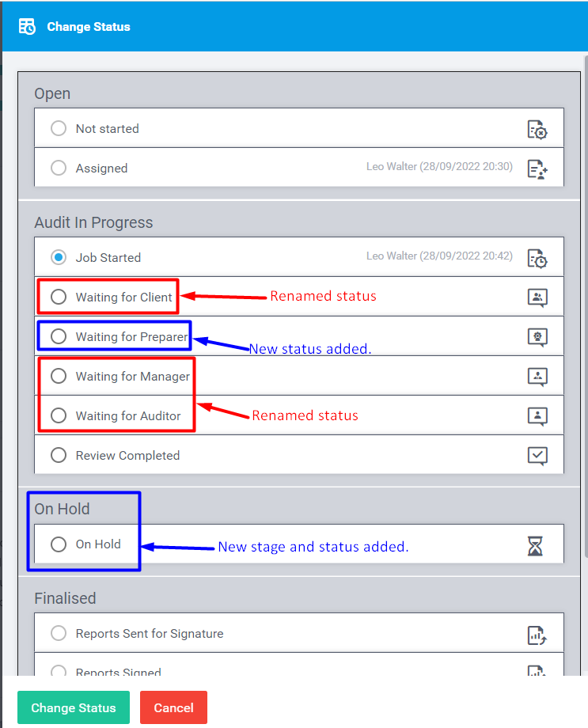This screenshot has height=728, width=588.
Task: Click the red Cancel button
Action: coord(173,707)
